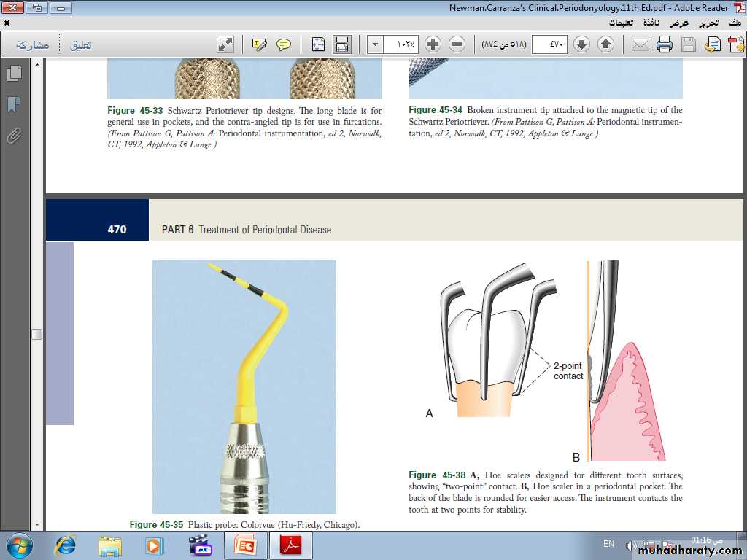
Task: Click the Print icon in the toolbar
Action: (664, 44)
